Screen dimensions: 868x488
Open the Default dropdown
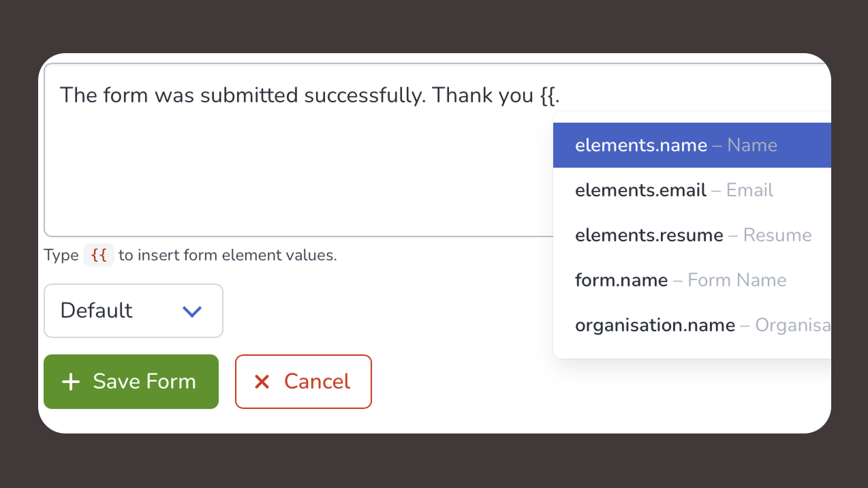point(133,311)
